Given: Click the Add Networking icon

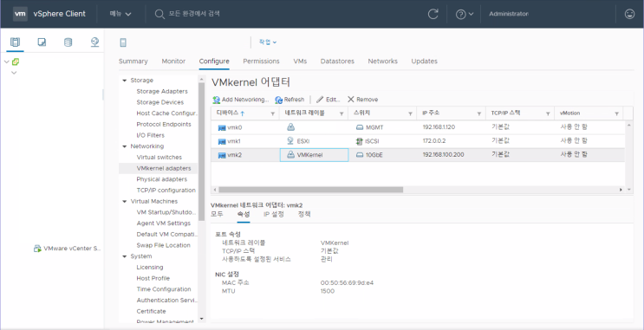Looking at the screenshot, I should tap(217, 100).
